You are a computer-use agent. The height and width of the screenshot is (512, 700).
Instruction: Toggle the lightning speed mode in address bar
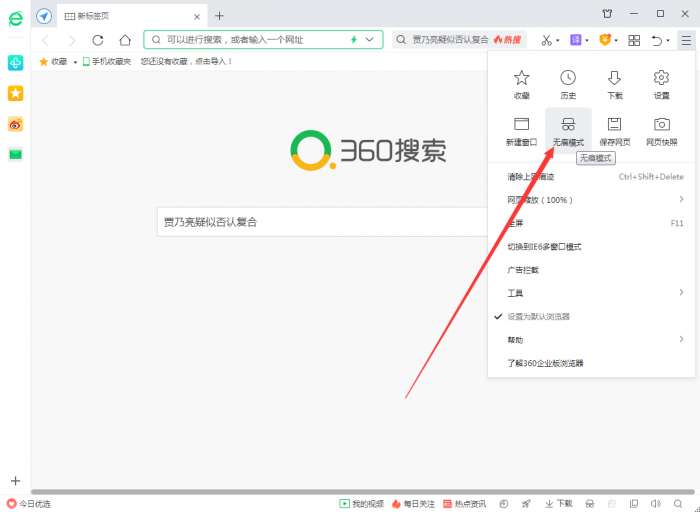(354, 39)
